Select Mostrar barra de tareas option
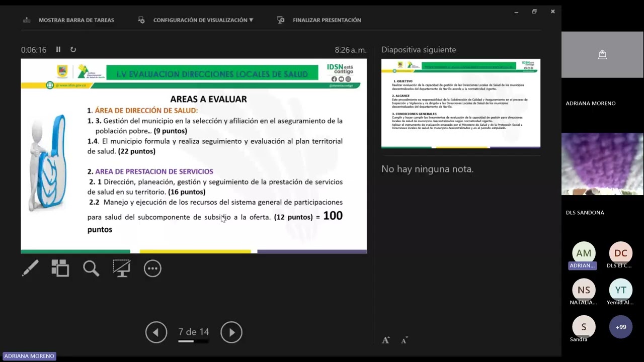The height and width of the screenshot is (362, 644). tap(76, 20)
